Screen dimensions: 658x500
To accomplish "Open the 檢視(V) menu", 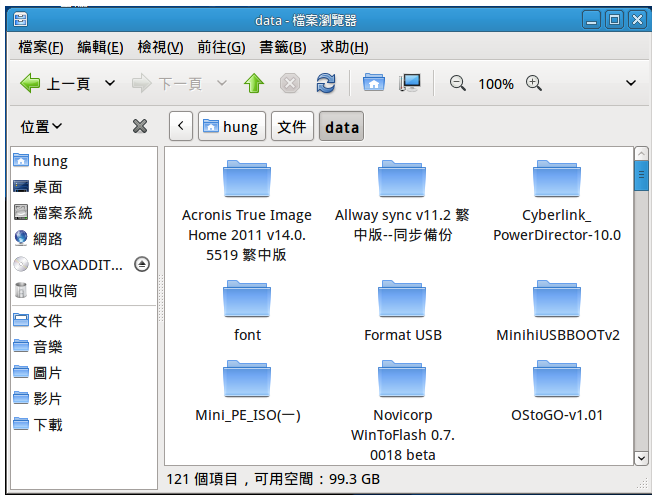I will coord(160,47).
